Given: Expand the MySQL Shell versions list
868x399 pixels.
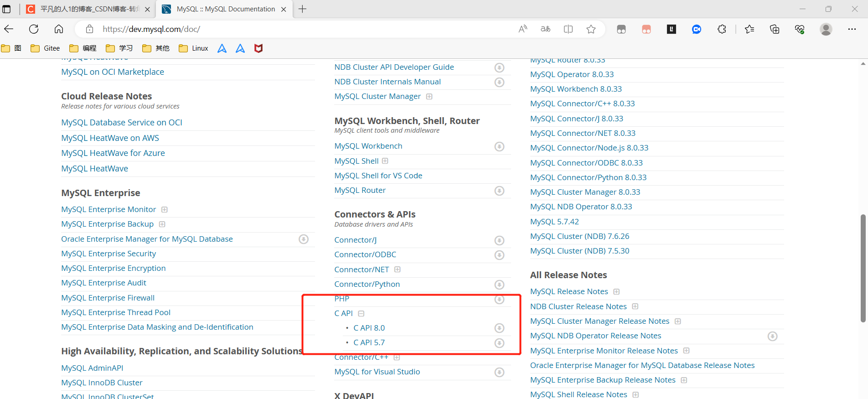Looking at the screenshot, I should [385, 161].
